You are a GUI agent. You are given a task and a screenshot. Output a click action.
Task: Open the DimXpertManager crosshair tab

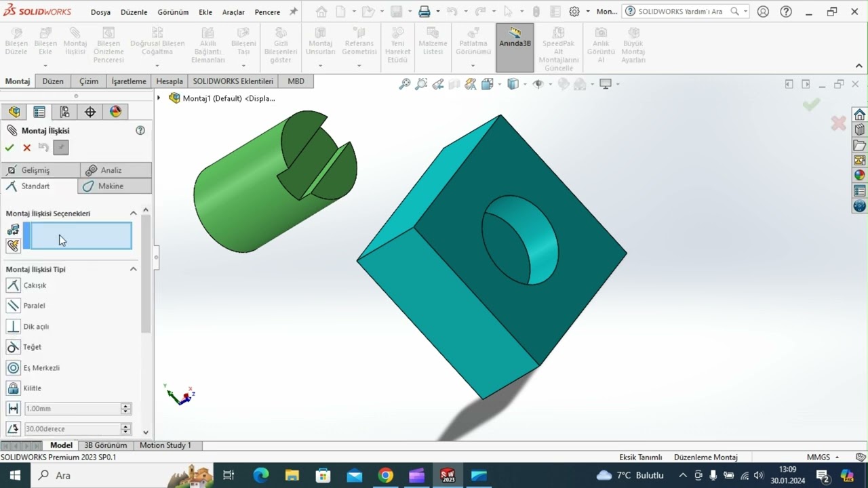[90, 112]
